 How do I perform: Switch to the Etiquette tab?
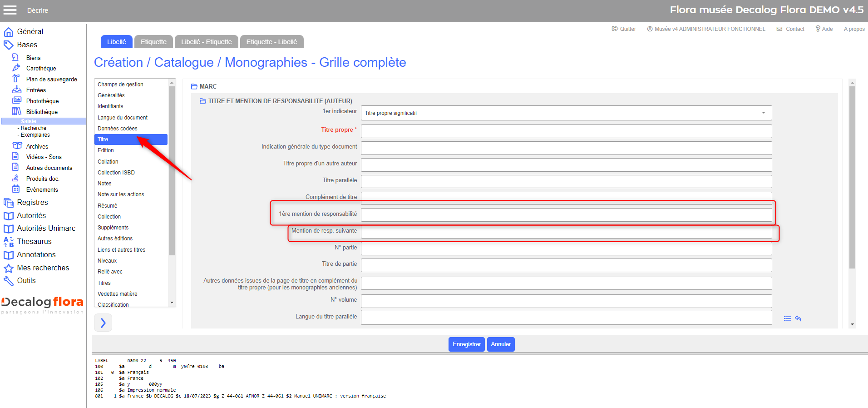click(153, 42)
